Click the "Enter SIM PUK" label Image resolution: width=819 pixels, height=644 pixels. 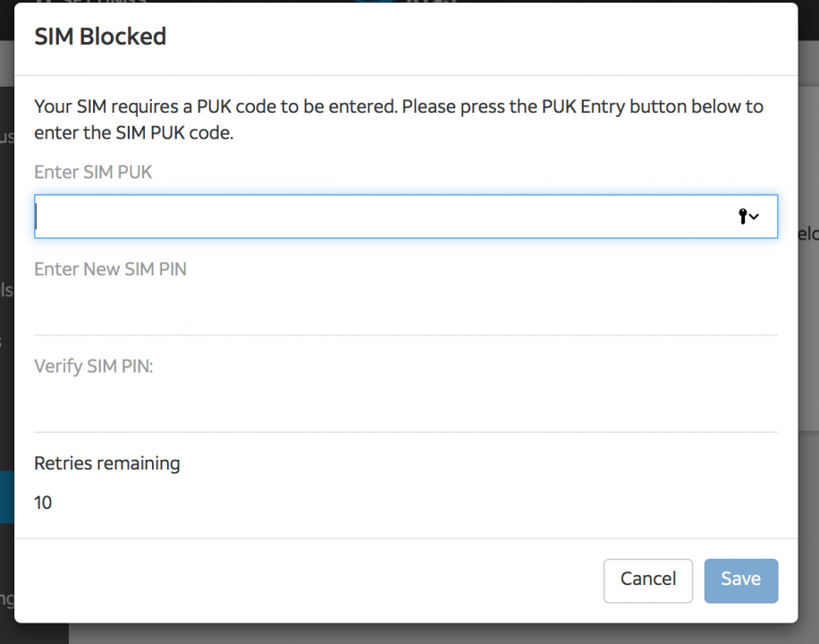coord(93,172)
